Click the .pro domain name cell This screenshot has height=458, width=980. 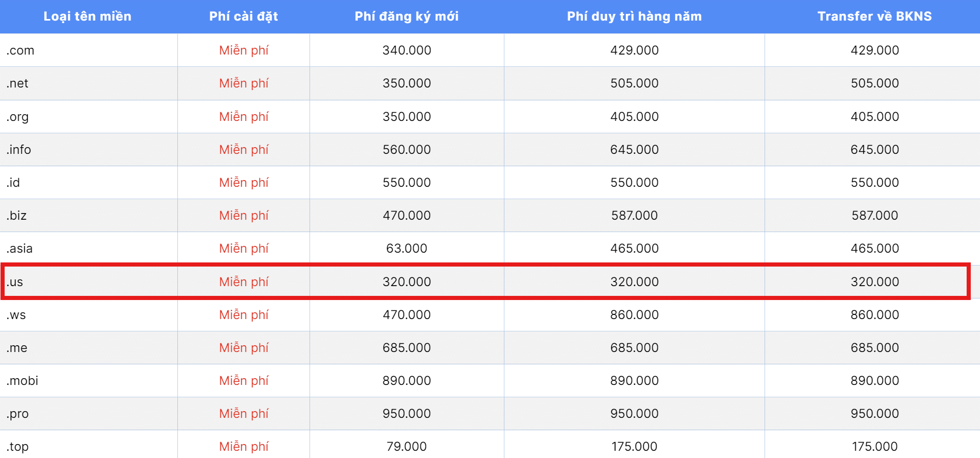[x=17, y=414]
